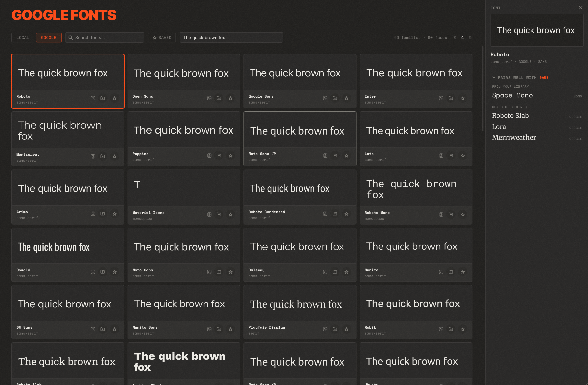Select the Nunito Sans font card preview
588x385 pixels.
coord(184,303)
